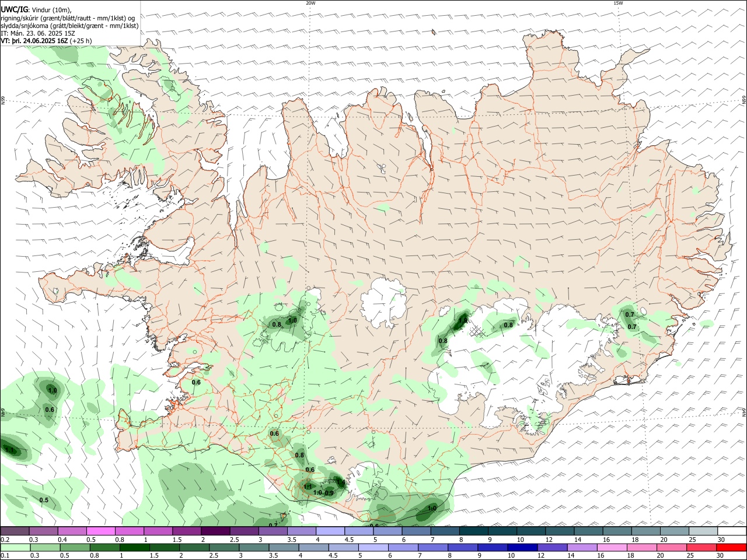Click the 15W longitude label
This screenshot has width=747, height=560.
point(618,3)
